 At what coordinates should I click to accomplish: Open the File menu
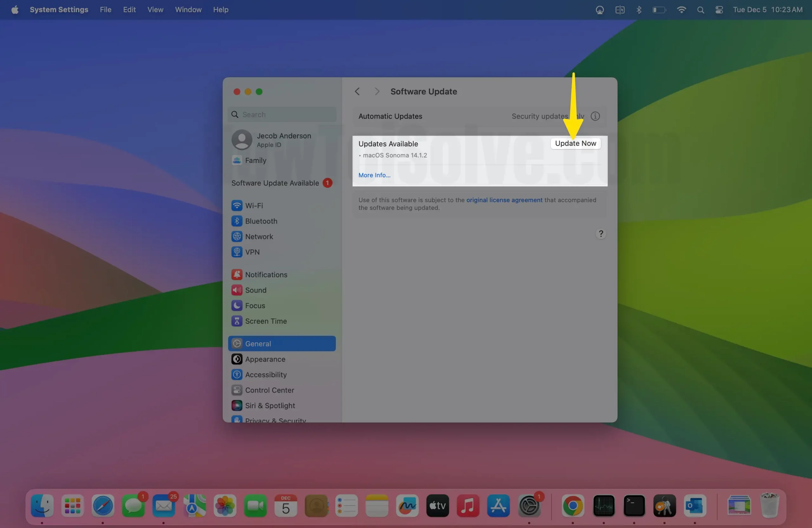click(106, 10)
